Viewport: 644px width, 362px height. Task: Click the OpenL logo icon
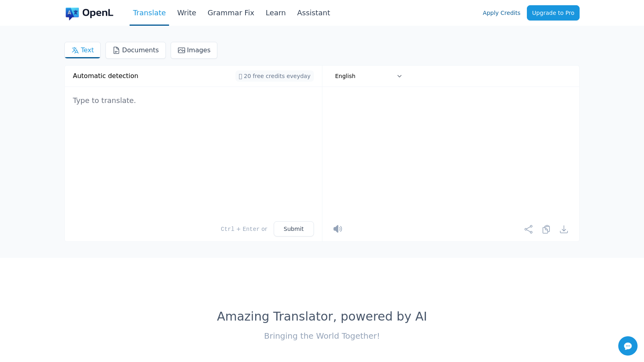72,13
